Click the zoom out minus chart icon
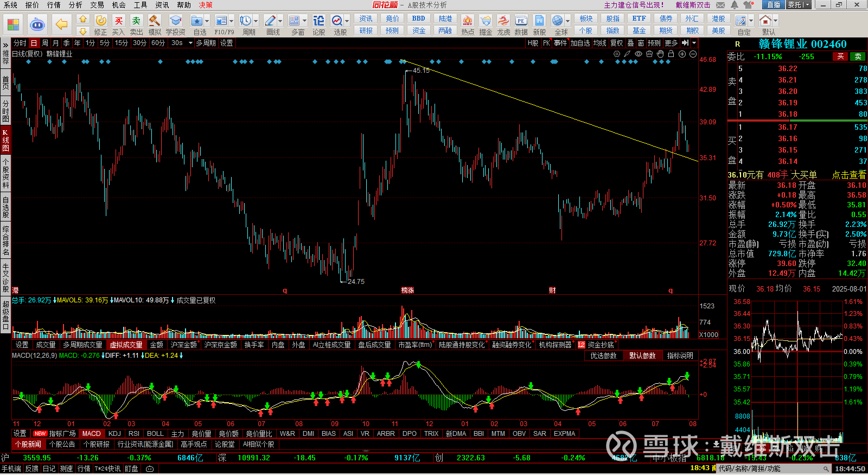 pyautogui.click(x=693, y=54)
